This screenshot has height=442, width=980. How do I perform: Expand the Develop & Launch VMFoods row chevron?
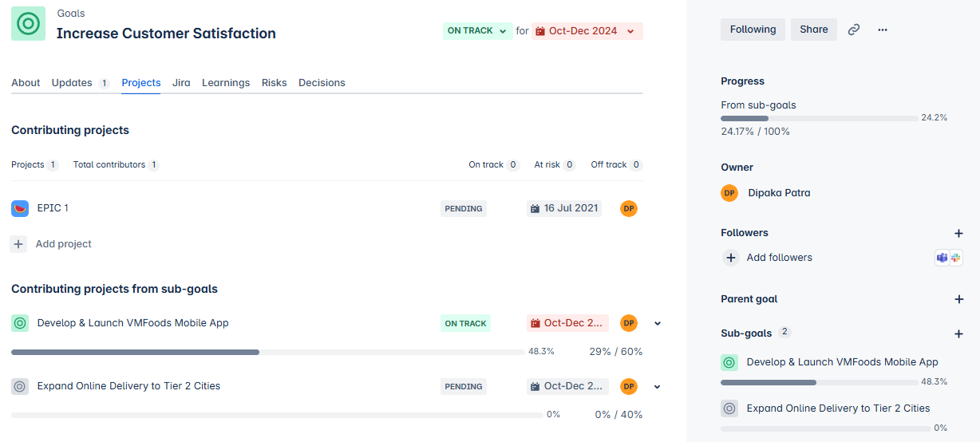tap(658, 323)
